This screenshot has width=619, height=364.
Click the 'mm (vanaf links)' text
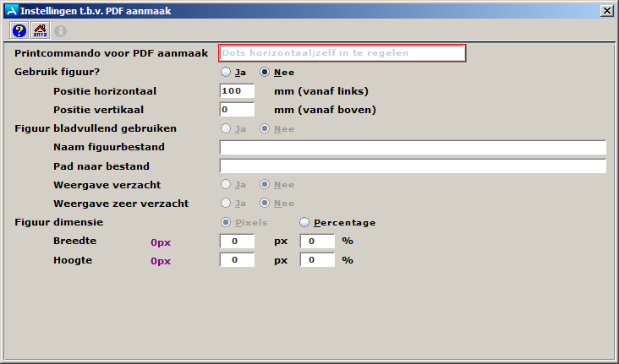point(321,91)
